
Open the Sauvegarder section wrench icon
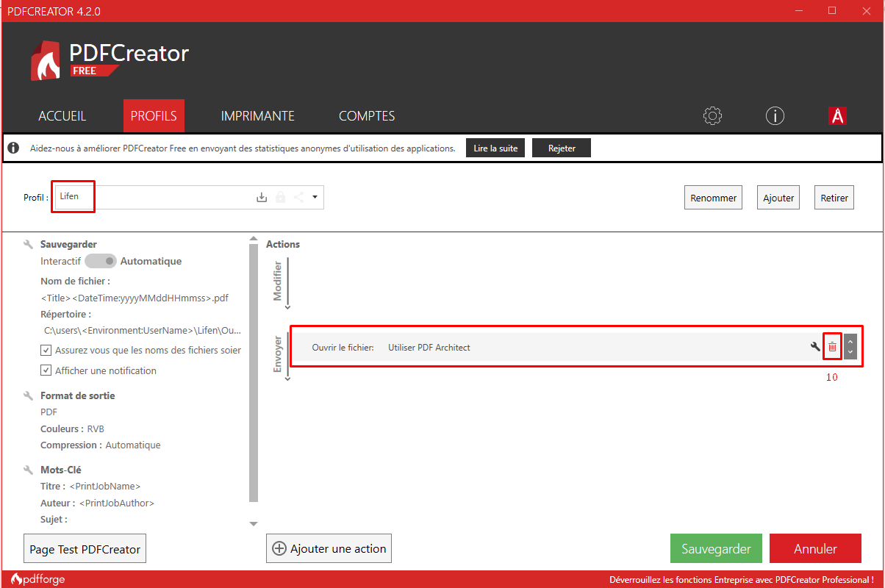pyautogui.click(x=28, y=244)
